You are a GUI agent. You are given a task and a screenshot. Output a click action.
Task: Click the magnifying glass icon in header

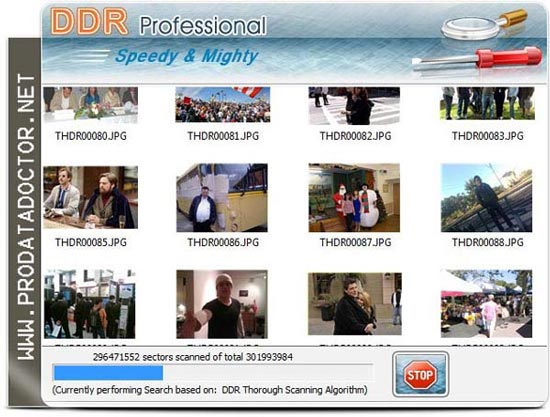coord(484,24)
